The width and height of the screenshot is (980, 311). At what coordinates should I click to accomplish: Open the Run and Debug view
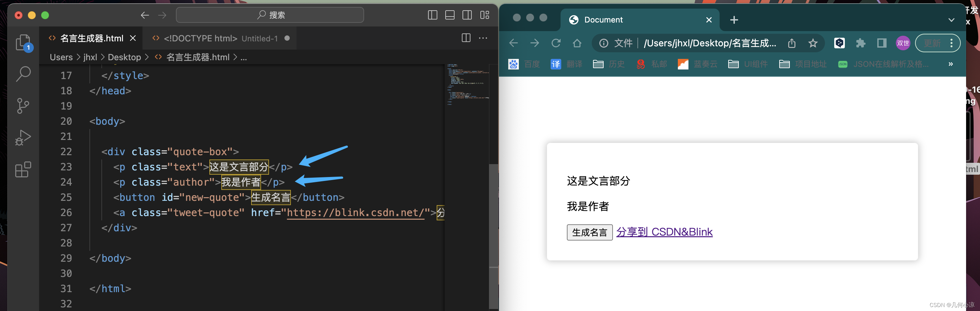(x=23, y=137)
